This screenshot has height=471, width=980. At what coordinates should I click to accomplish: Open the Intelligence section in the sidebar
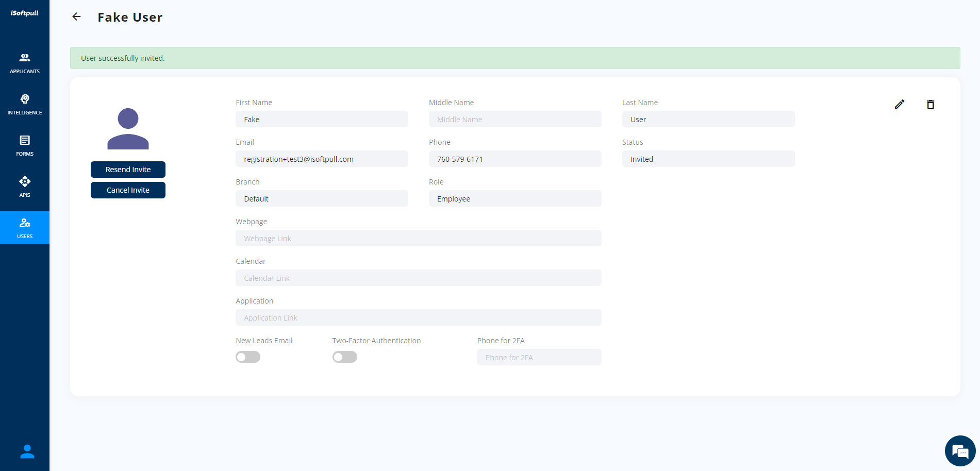point(25,104)
